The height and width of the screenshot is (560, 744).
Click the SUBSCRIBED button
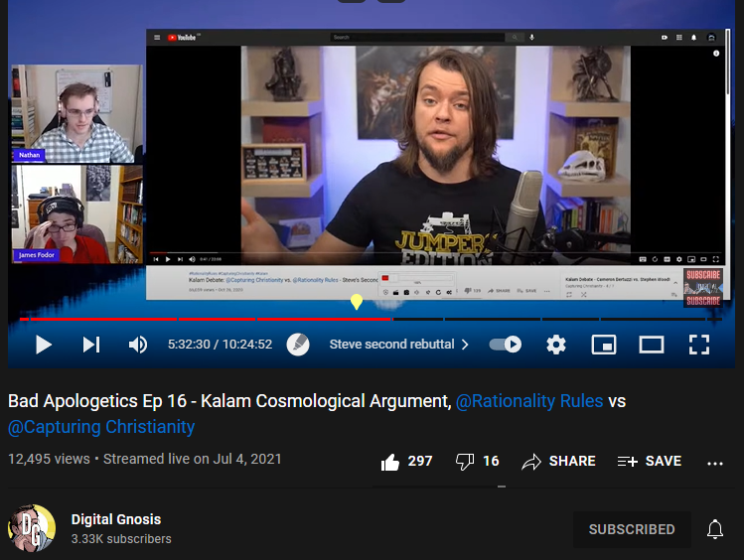[x=632, y=529]
